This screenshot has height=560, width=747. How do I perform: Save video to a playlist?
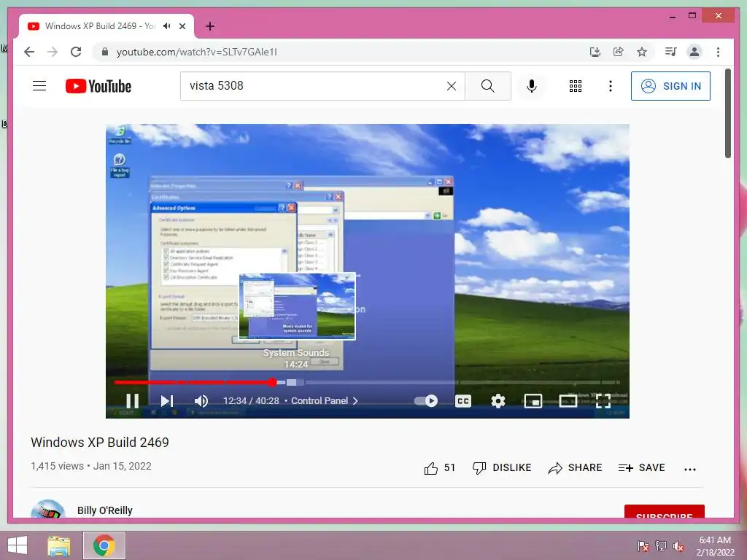[641, 468]
